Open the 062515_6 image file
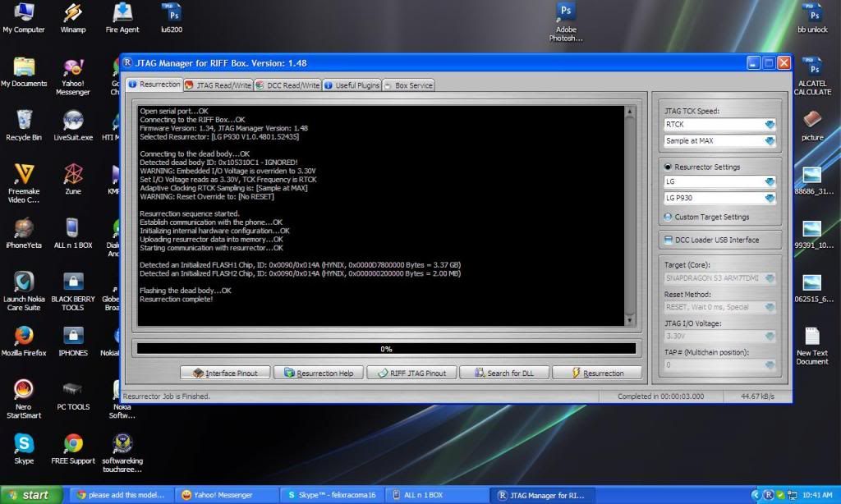This screenshot has height=504, width=841. (x=812, y=287)
